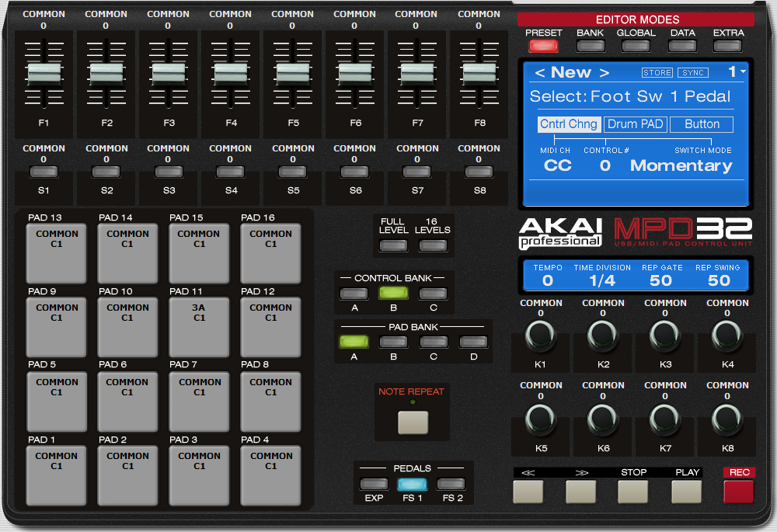Click the rewind transport button

528,491
